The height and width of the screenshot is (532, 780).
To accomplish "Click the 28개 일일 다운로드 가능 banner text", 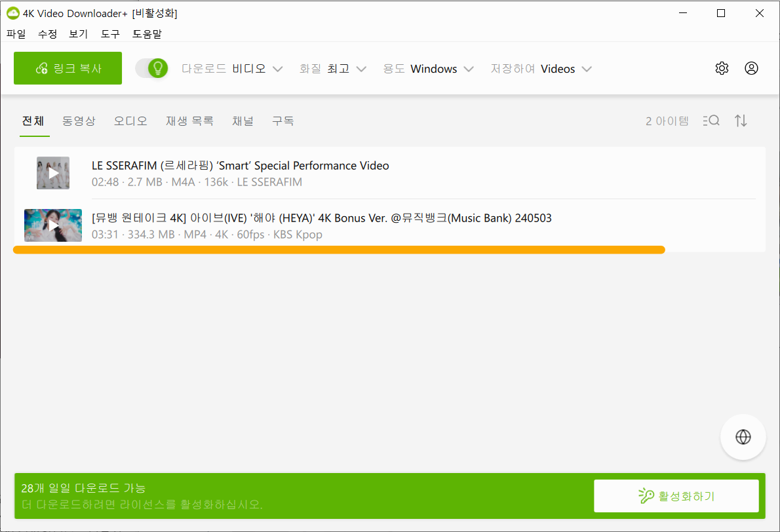I will coord(84,488).
